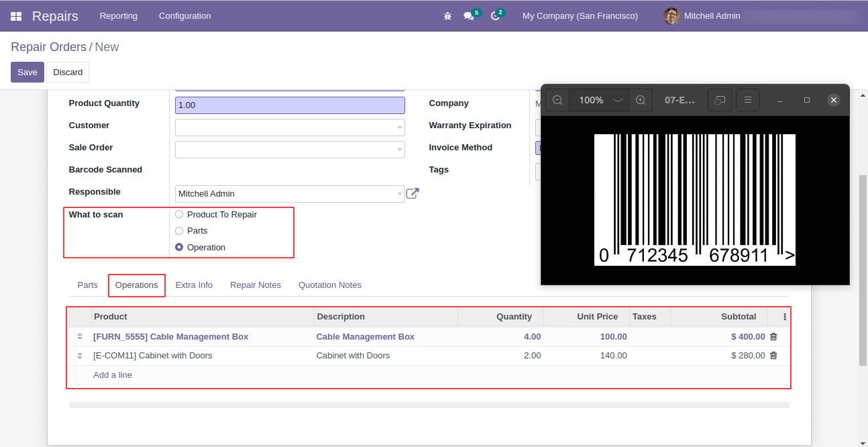
Task: Select the Parts radio option
Action: pos(179,231)
